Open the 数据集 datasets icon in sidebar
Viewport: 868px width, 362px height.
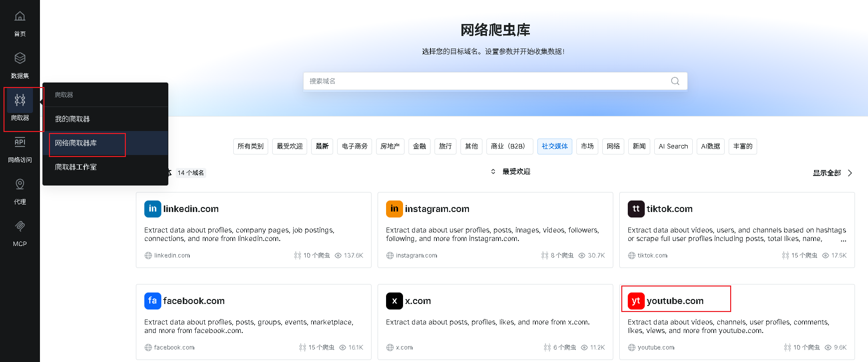pyautogui.click(x=20, y=58)
